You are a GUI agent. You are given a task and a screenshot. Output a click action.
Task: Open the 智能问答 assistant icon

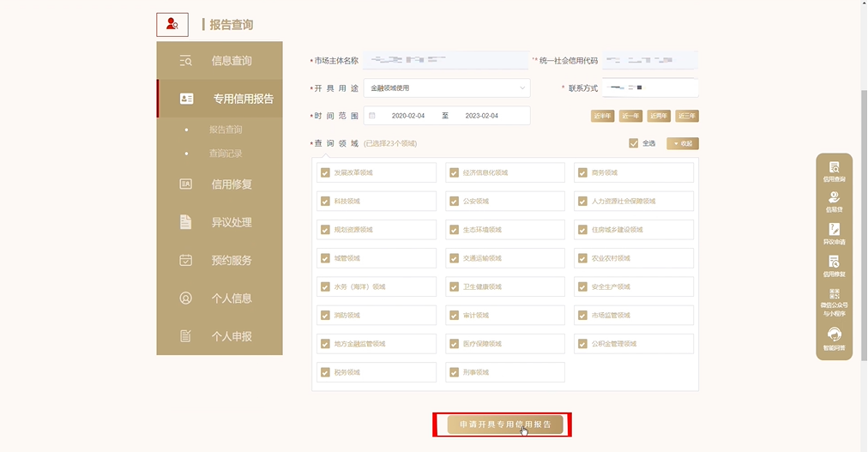pos(834,338)
